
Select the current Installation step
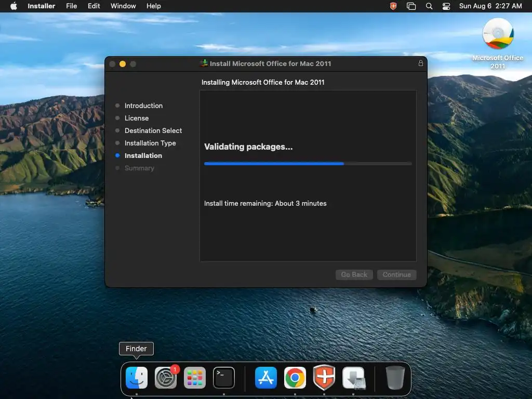click(143, 155)
